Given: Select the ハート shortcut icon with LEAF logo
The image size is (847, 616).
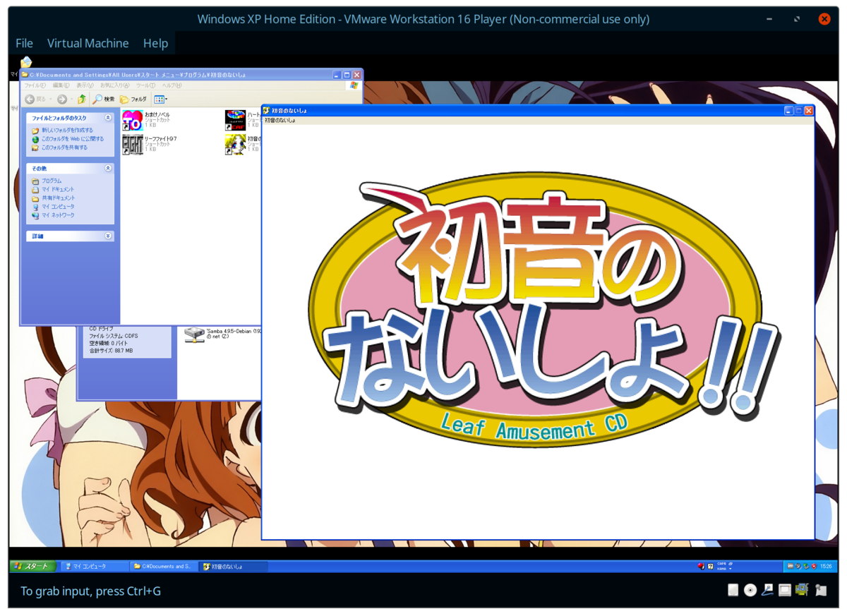Looking at the screenshot, I should pos(235,120).
